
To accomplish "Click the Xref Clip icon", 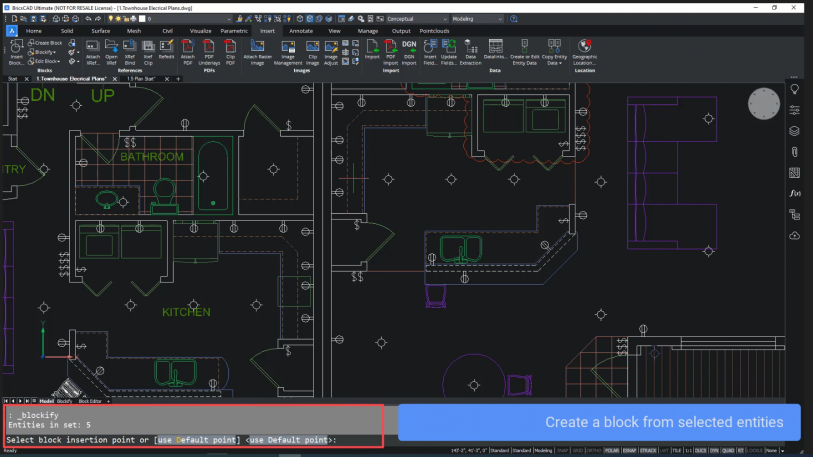I will coord(148,52).
